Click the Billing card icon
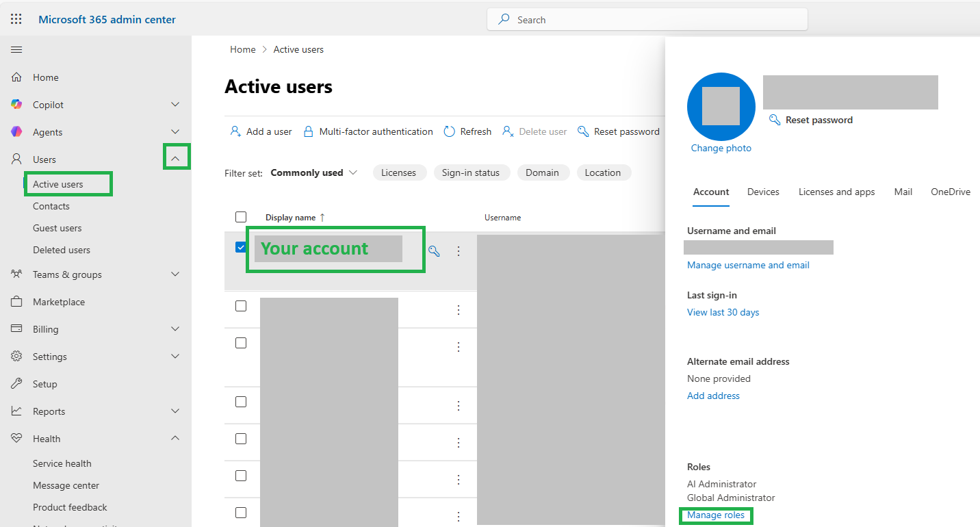Image resolution: width=980 pixels, height=527 pixels. [x=16, y=329]
